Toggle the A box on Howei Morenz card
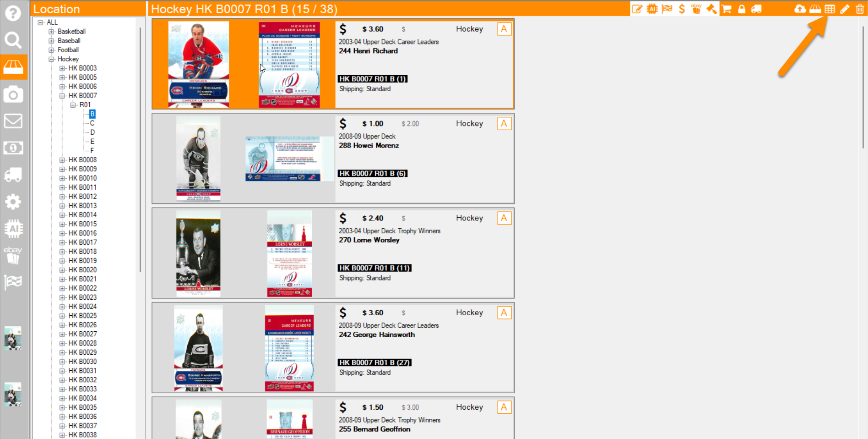The height and width of the screenshot is (439, 868). coord(504,124)
